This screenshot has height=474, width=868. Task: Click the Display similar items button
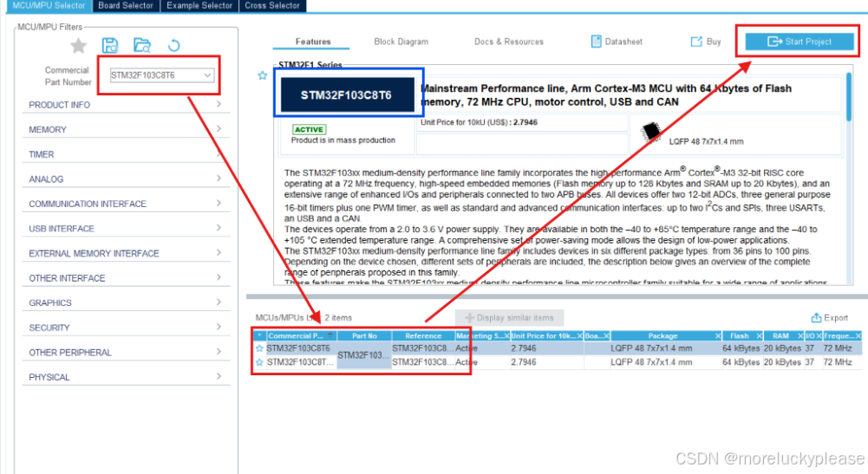click(509, 317)
